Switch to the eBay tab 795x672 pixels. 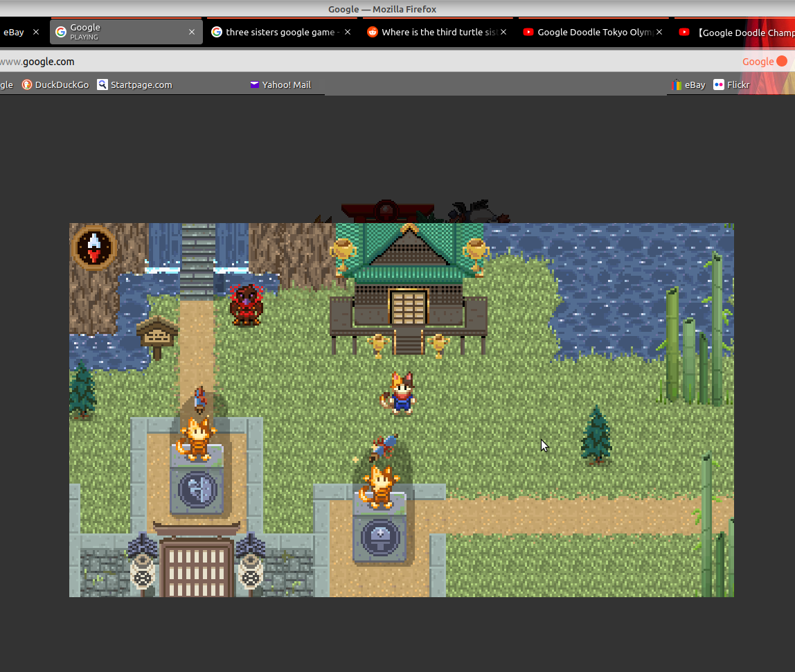click(x=14, y=32)
